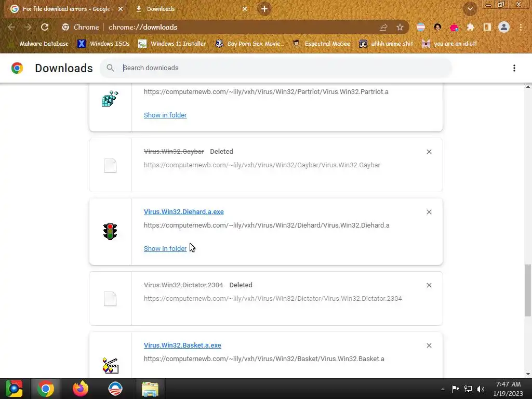
Task: Click the Partriot.a source URL
Action: [x=266, y=91]
